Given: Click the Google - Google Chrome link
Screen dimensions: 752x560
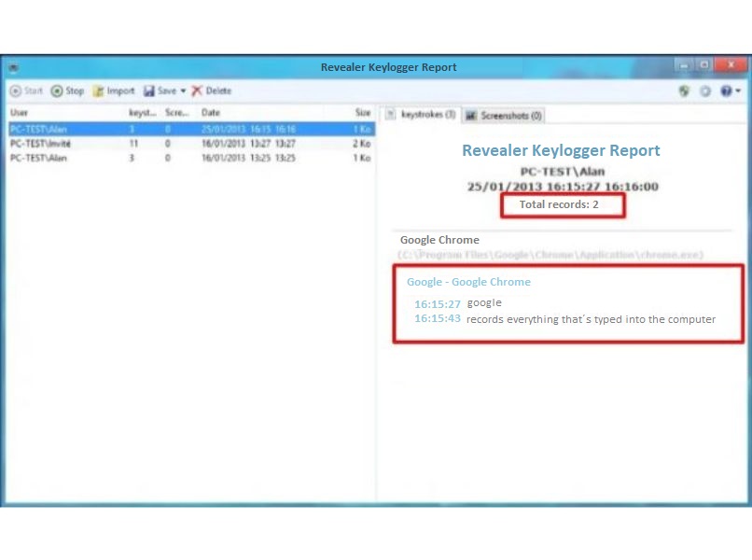Looking at the screenshot, I should point(468,281).
